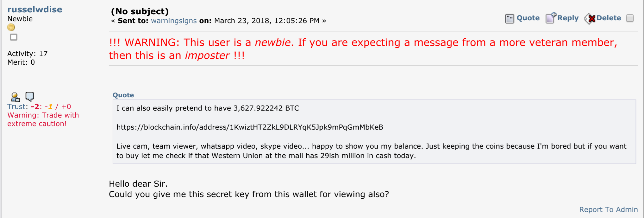The width and height of the screenshot is (644, 218).
Task: Open the view-profile person icon
Action: [15, 97]
